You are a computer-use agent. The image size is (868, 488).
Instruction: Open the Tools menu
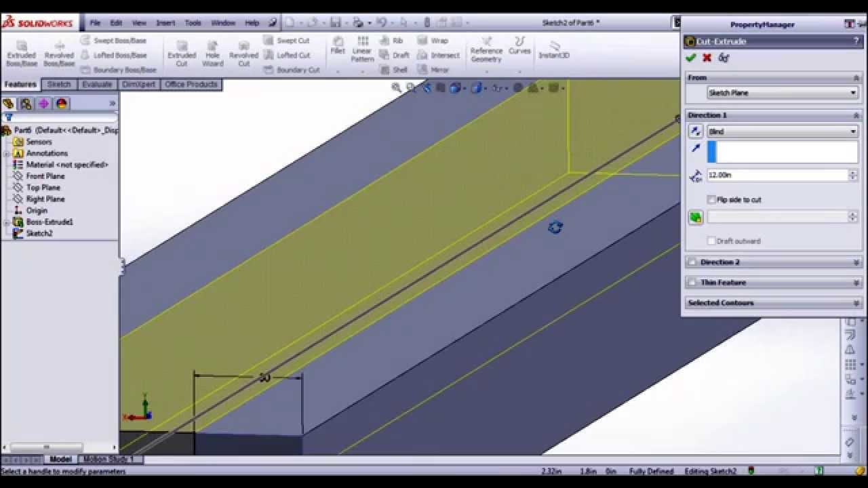(193, 22)
